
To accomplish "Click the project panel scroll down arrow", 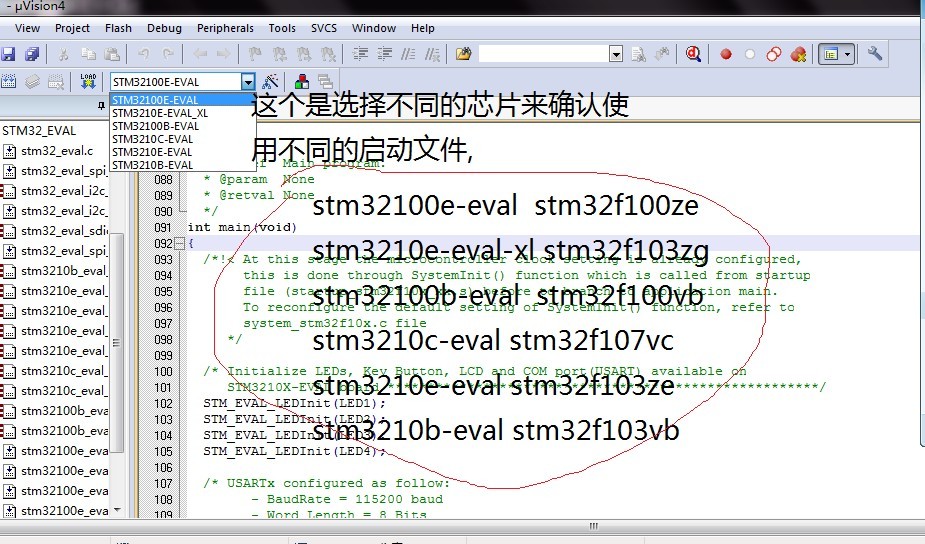I will click(117, 509).
